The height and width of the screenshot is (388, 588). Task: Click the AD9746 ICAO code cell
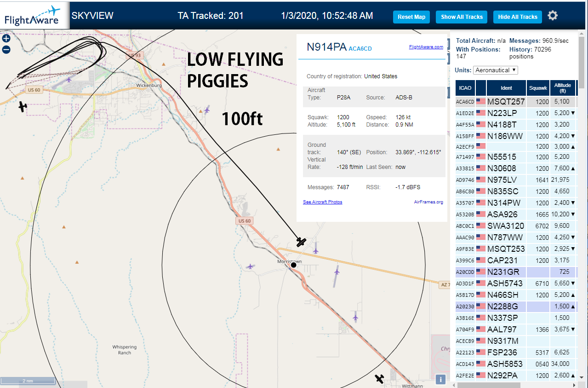point(465,180)
